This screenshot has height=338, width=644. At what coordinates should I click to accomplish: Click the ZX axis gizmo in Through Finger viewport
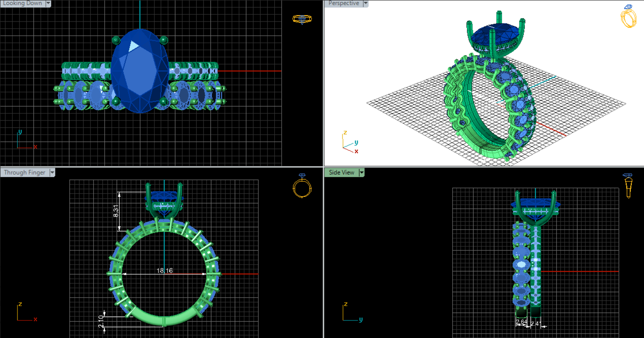(25, 313)
